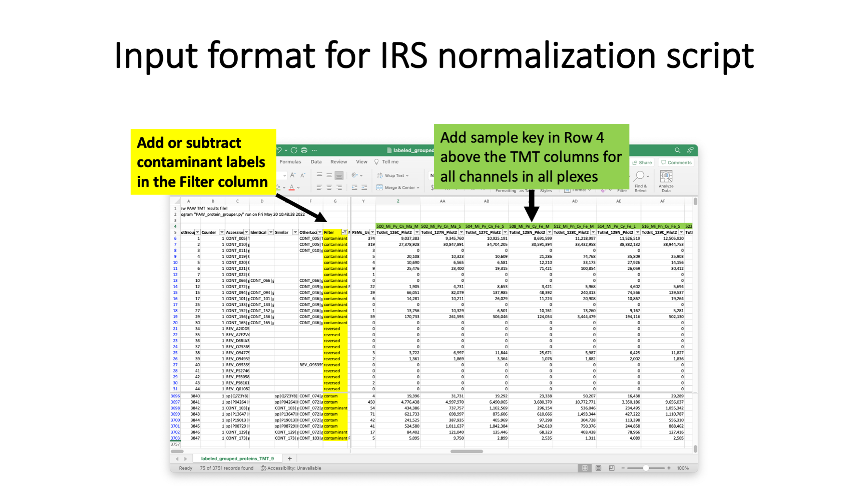Click the next sheet navigation arrow

[x=186, y=459]
